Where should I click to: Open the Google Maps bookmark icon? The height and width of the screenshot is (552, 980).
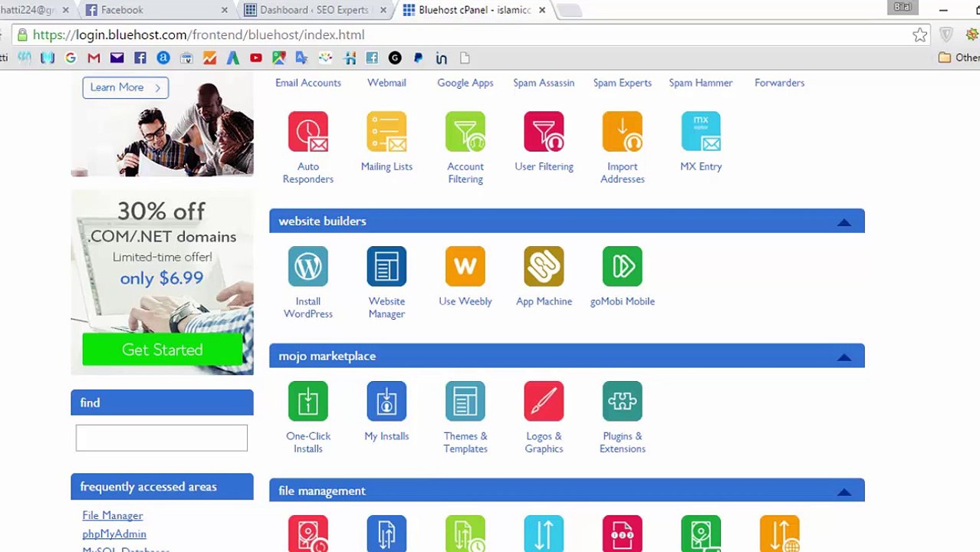click(279, 58)
